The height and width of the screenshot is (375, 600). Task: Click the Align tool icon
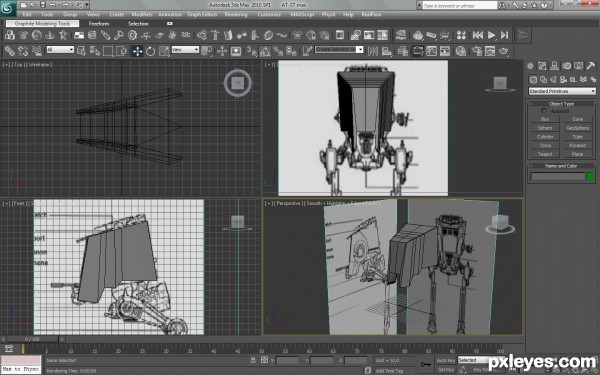(387, 51)
